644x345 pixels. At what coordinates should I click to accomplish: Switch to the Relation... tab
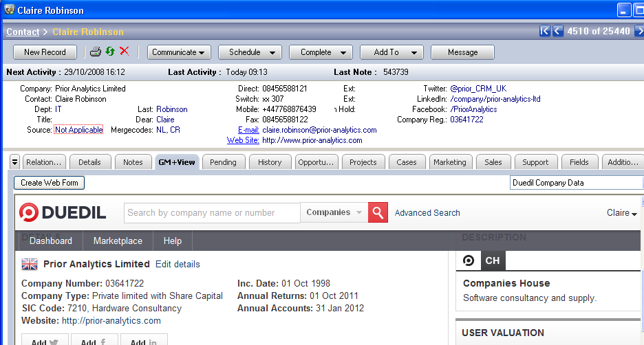coord(44,162)
